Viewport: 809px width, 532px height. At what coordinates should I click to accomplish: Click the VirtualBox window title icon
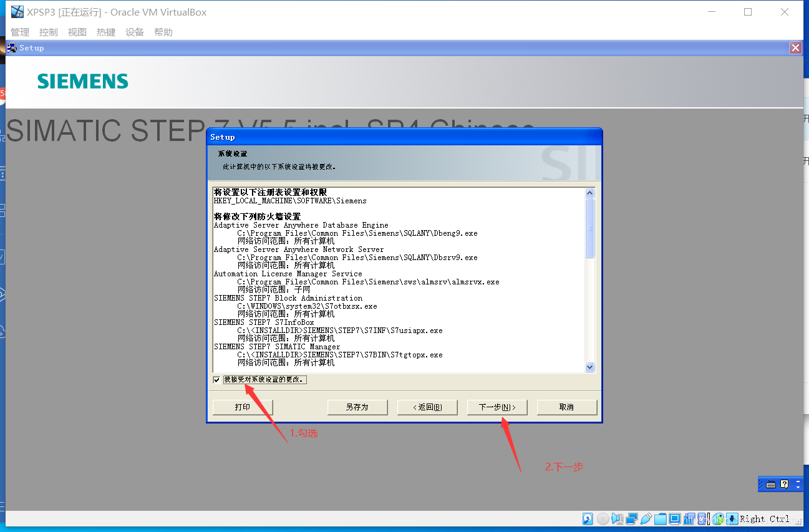tap(17, 12)
